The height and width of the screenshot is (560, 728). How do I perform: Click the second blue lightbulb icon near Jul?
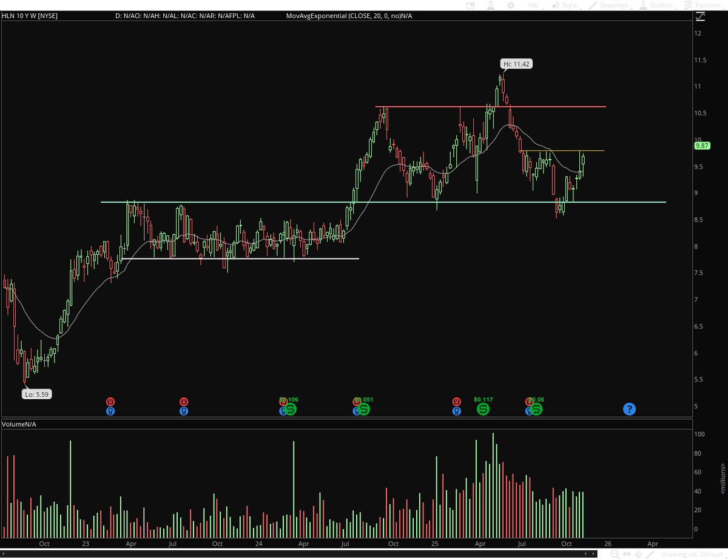(x=184, y=411)
